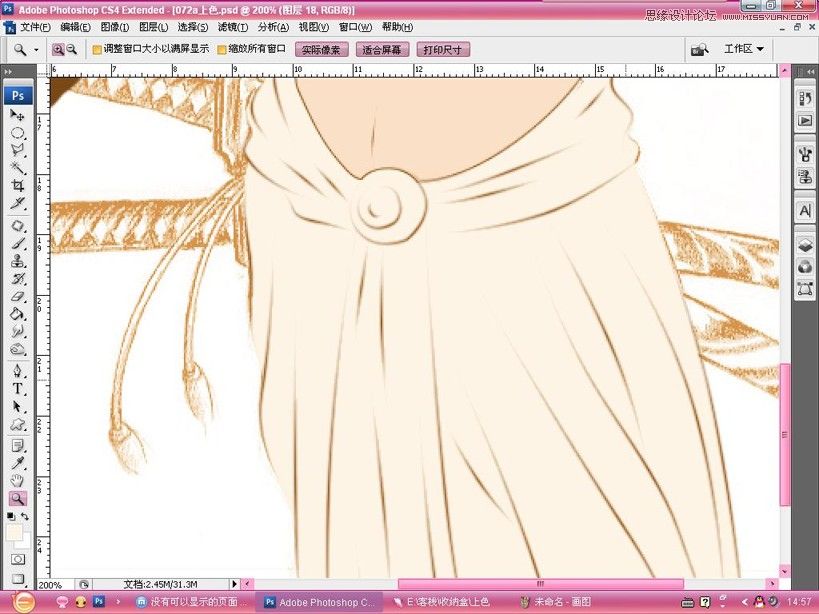Reset default foreground and background colors
The width and height of the screenshot is (819, 614).
(x=10, y=516)
